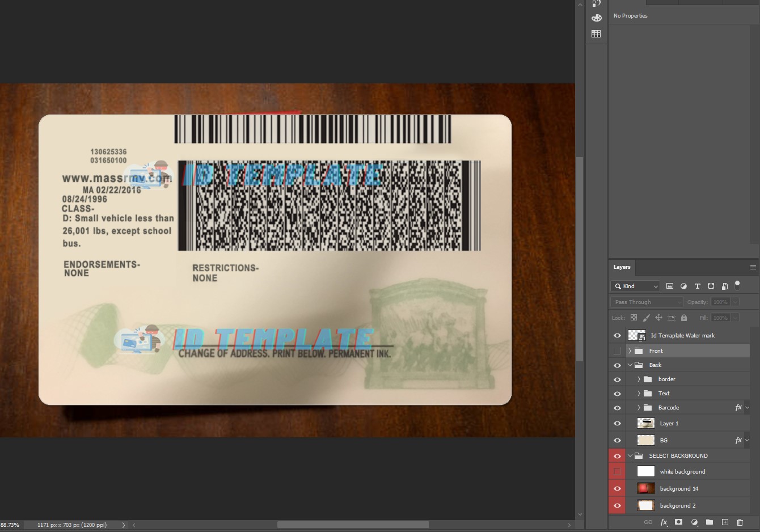Hide the Barcode group eye icon
Image resolution: width=760 pixels, height=532 pixels.
pyautogui.click(x=617, y=408)
